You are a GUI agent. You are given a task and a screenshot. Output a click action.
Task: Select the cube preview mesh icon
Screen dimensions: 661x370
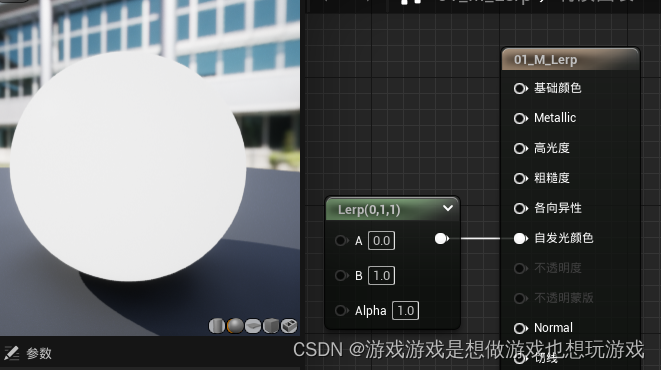pyautogui.click(x=271, y=326)
